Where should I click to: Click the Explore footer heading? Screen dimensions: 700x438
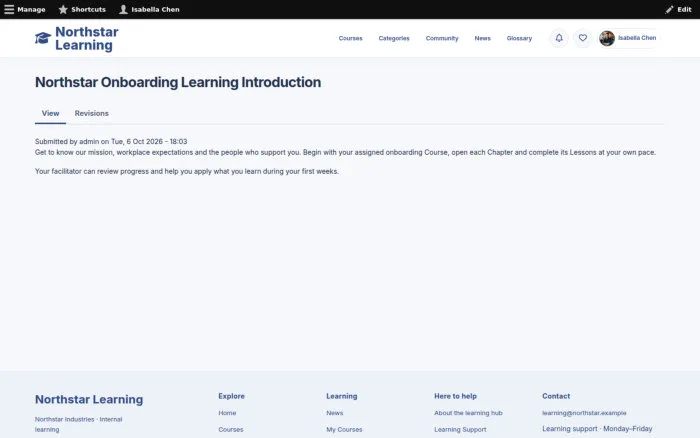click(231, 396)
